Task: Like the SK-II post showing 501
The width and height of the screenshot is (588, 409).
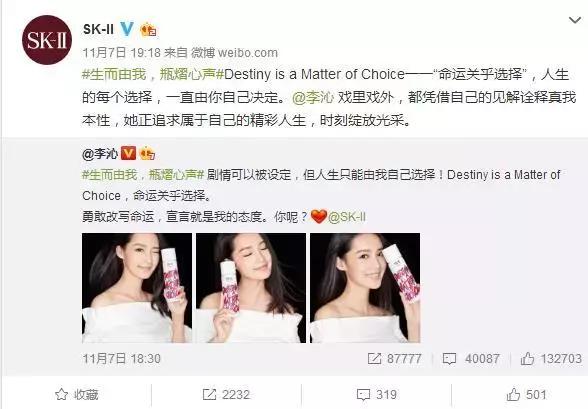Action: [526, 394]
